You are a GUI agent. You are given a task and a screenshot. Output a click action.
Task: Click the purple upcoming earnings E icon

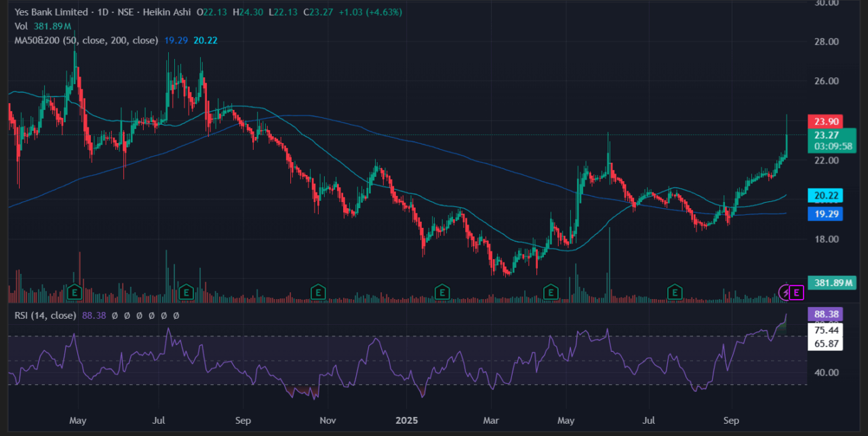pyautogui.click(x=797, y=292)
